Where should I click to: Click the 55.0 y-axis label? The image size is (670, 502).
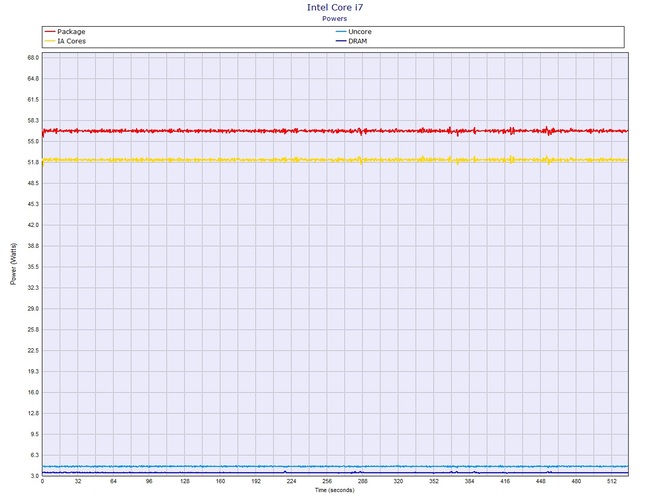pyautogui.click(x=33, y=141)
